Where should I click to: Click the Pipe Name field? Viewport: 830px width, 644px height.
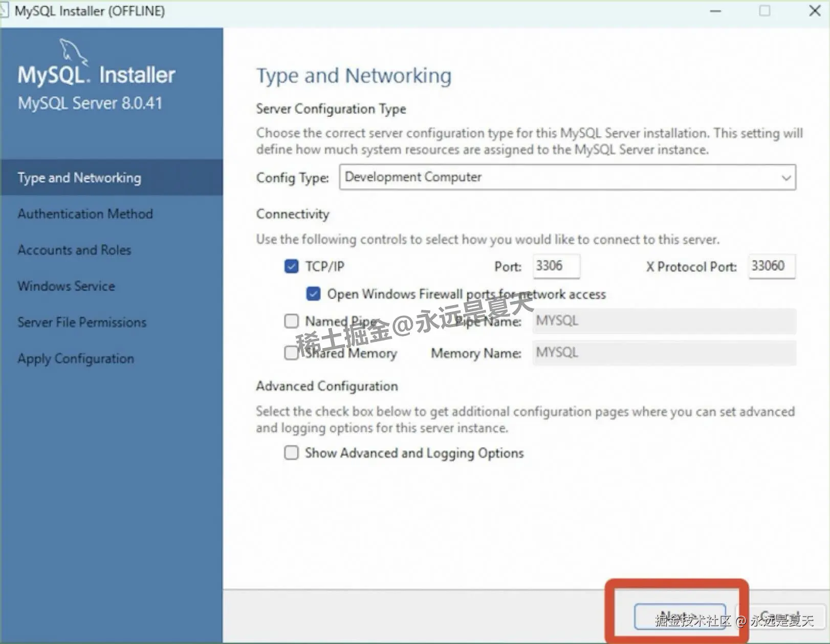pyautogui.click(x=663, y=321)
